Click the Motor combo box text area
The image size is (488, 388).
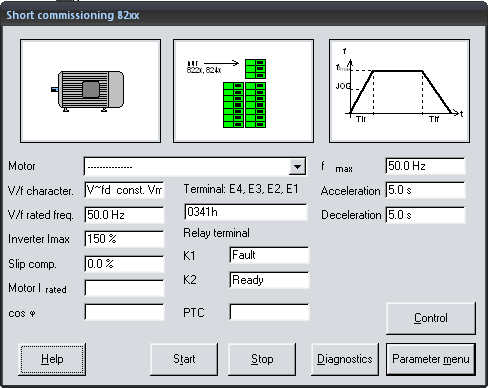coord(187,166)
